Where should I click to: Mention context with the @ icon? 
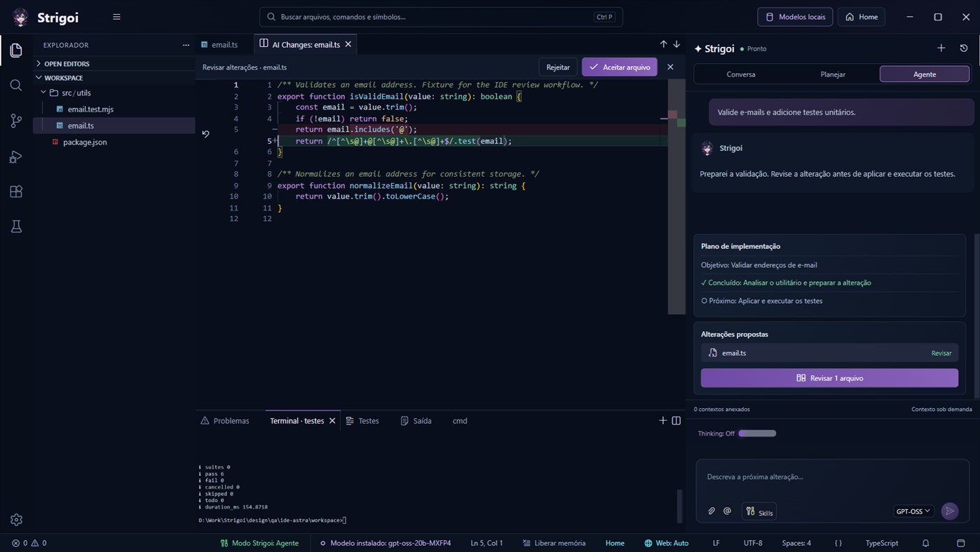[728, 511]
